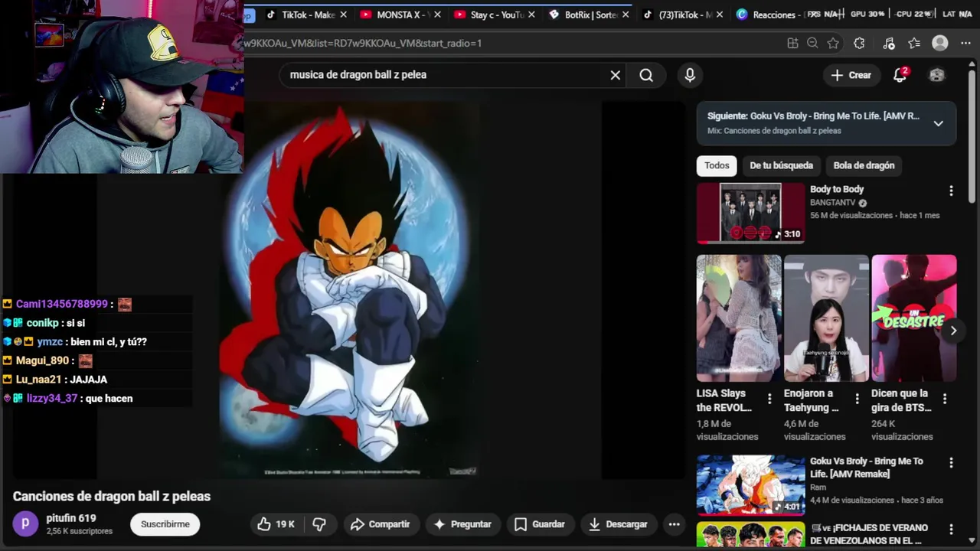Open options for Enojaron a Taehyung short

tap(857, 399)
